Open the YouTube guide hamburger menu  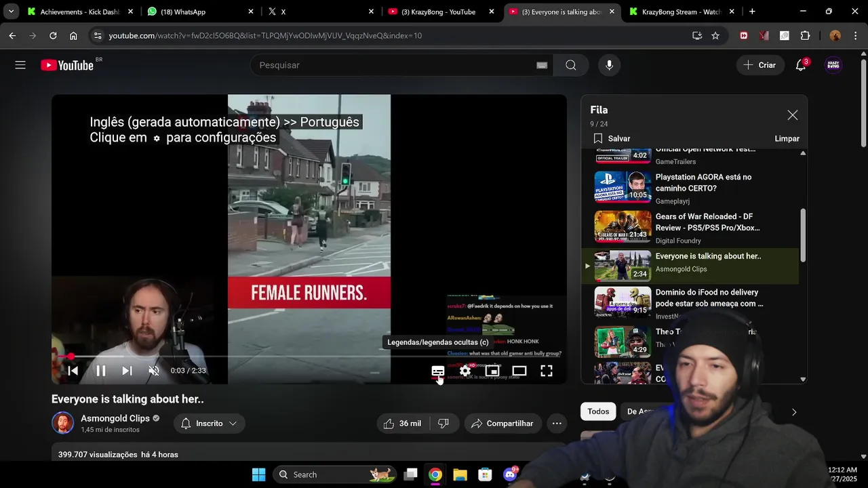point(20,65)
